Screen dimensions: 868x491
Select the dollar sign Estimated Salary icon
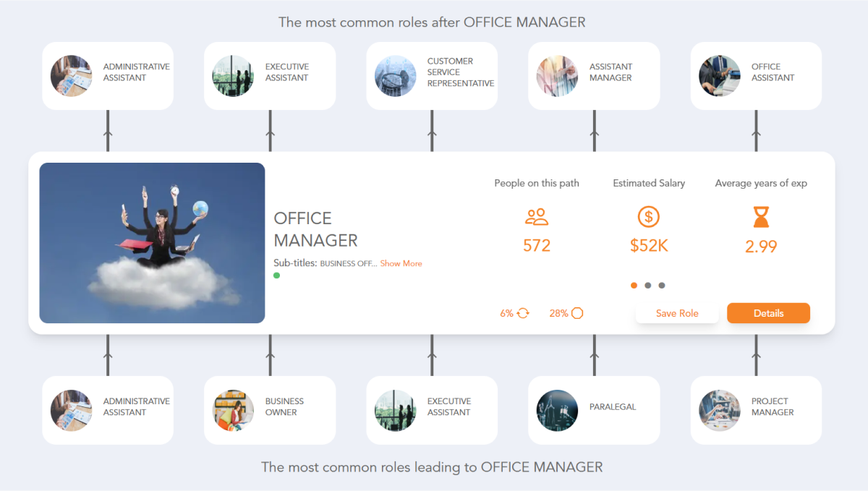pyautogui.click(x=648, y=217)
